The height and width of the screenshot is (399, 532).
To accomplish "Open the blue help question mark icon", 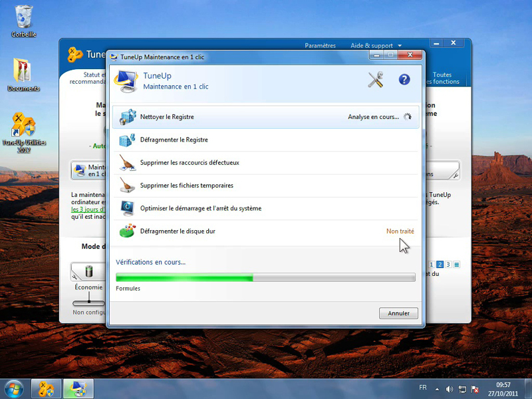I will point(404,79).
